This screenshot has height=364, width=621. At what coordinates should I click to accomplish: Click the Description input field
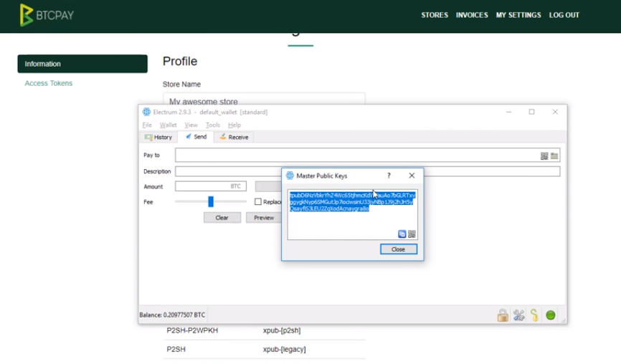(368, 171)
